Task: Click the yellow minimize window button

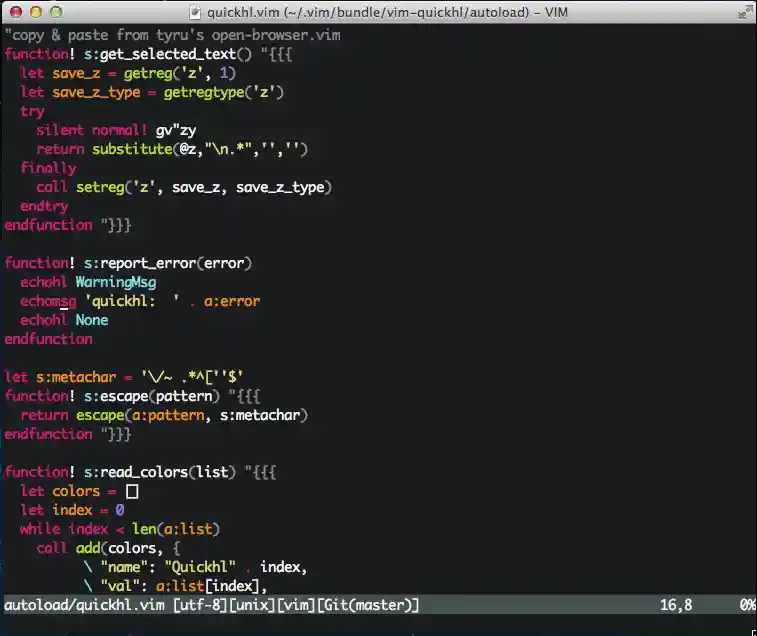Action: (x=36, y=12)
